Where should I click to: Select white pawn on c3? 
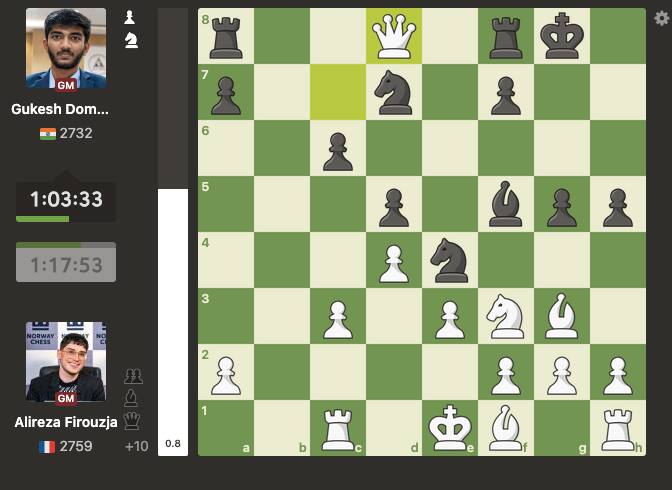[x=338, y=319]
